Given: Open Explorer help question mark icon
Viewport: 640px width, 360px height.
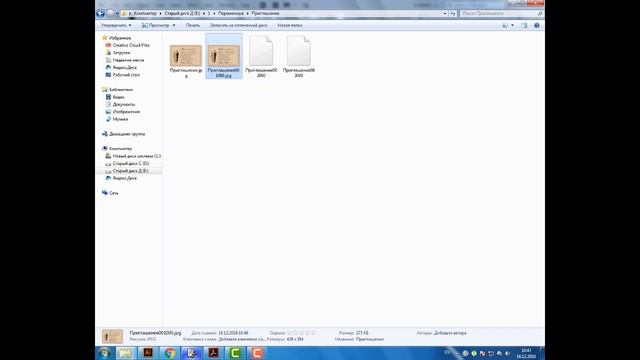Looking at the screenshot, I should (537, 25).
